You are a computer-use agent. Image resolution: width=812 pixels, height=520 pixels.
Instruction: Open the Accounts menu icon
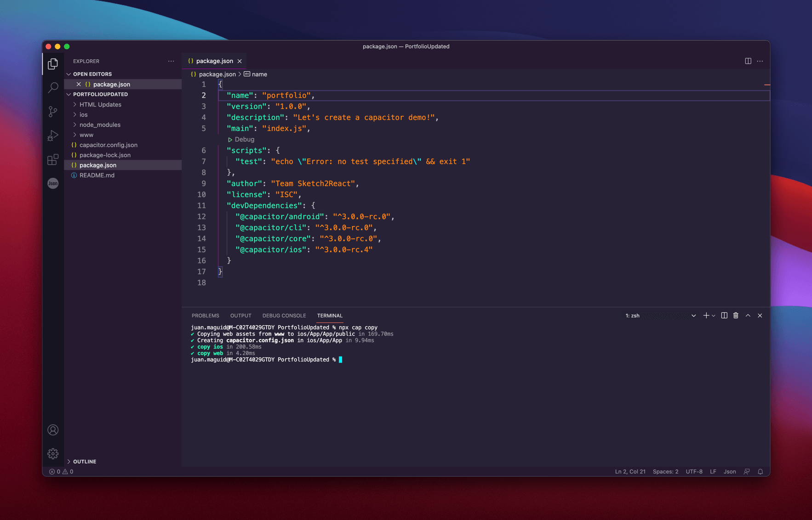(x=53, y=430)
